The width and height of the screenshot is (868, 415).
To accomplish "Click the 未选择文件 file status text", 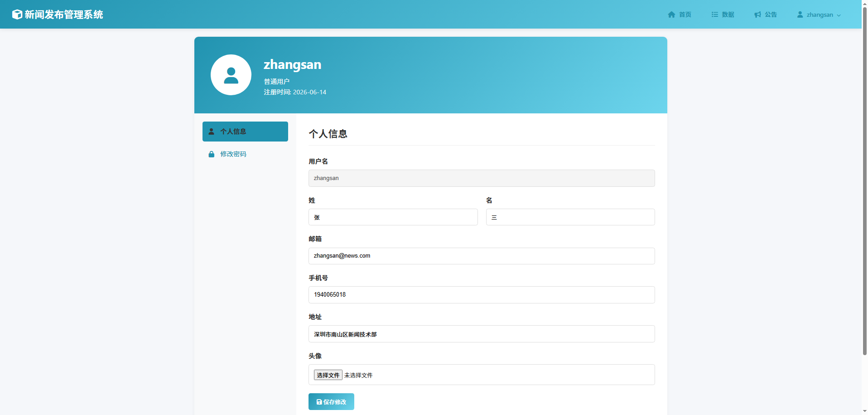I will (x=358, y=375).
